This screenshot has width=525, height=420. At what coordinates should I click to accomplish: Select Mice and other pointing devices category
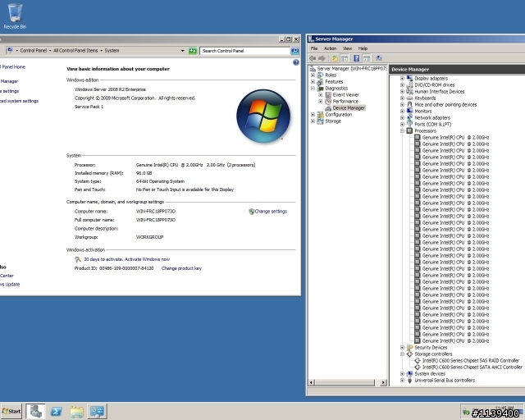[445, 105]
